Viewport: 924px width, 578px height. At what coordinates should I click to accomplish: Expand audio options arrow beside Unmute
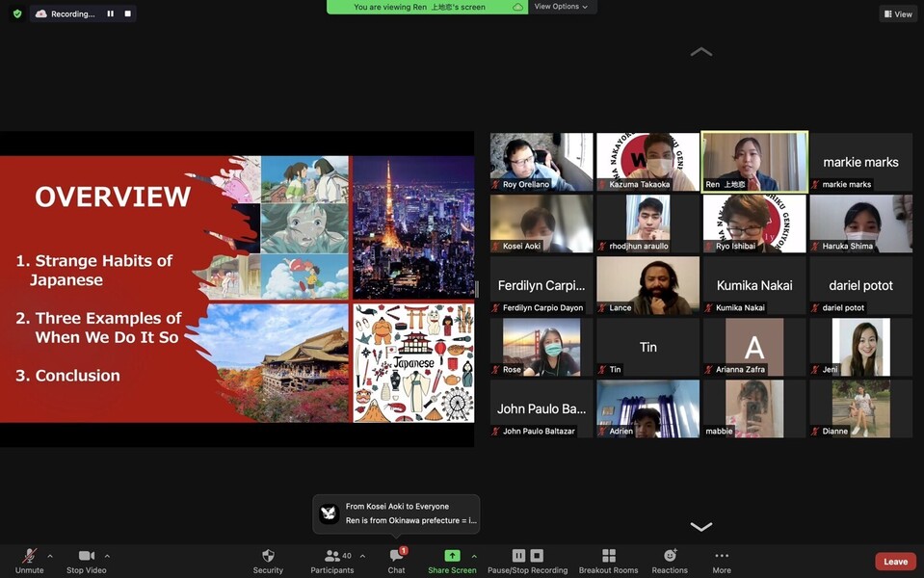[x=50, y=556]
